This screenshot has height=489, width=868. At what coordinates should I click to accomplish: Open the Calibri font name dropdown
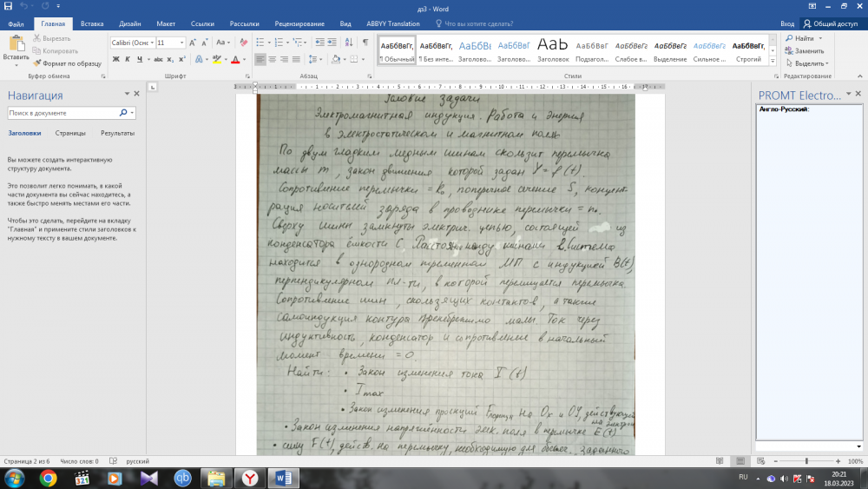[152, 43]
